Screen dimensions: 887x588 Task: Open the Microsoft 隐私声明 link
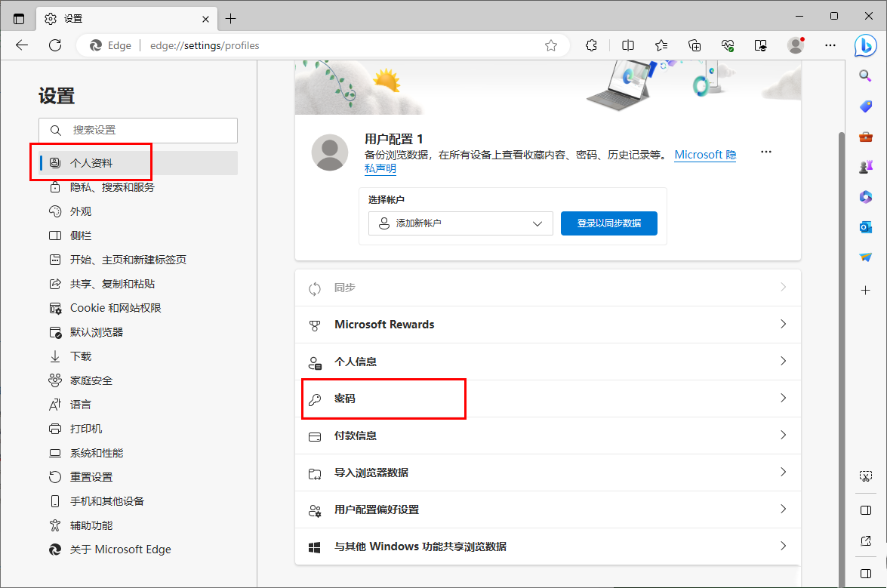tap(704, 154)
